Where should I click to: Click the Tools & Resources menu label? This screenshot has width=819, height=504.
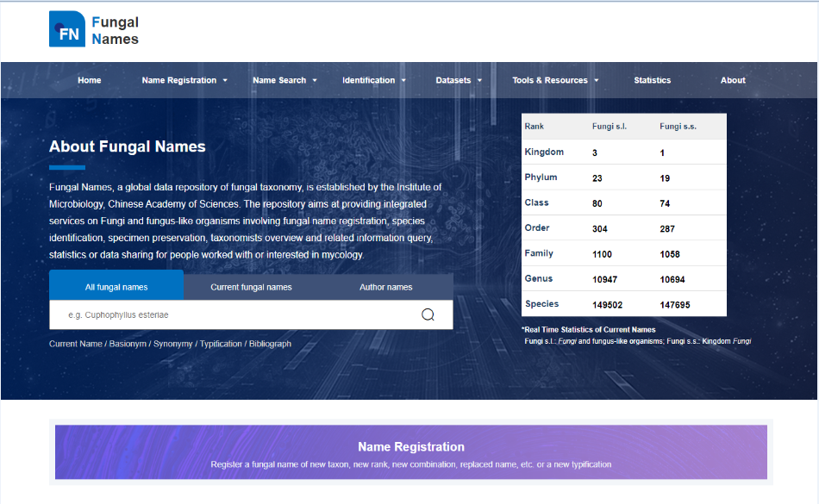pyautogui.click(x=550, y=80)
